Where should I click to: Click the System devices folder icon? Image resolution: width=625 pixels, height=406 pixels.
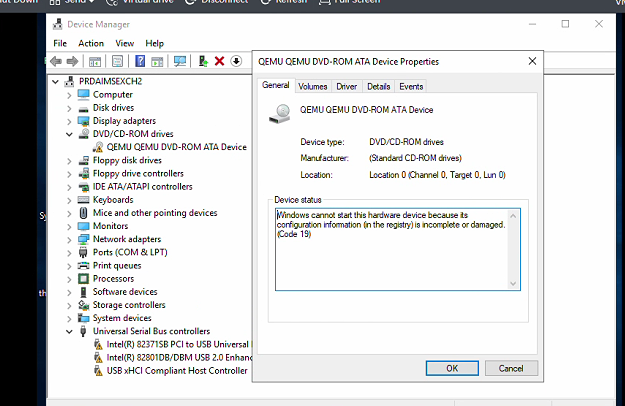(x=84, y=318)
